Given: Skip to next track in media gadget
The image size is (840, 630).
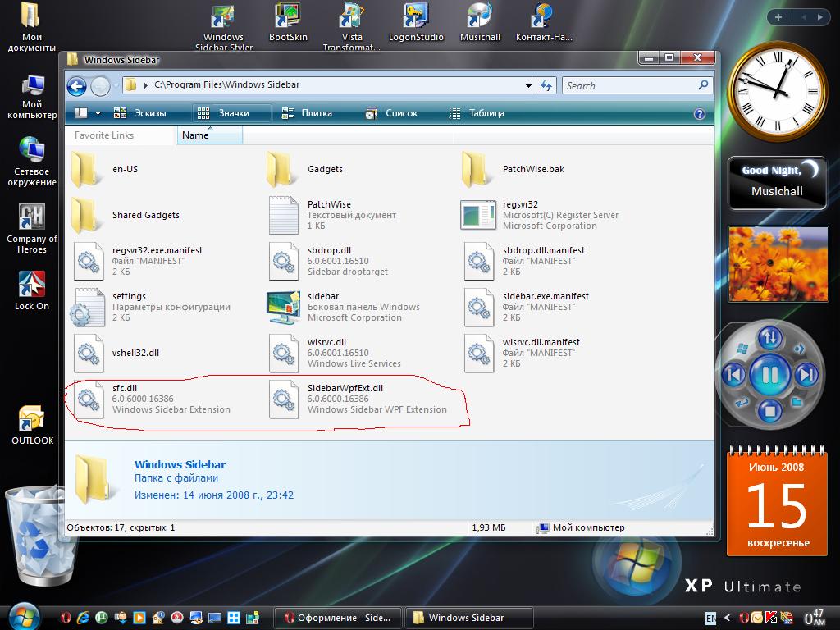Looking at the screenshot, I should (x=806, y=376).
